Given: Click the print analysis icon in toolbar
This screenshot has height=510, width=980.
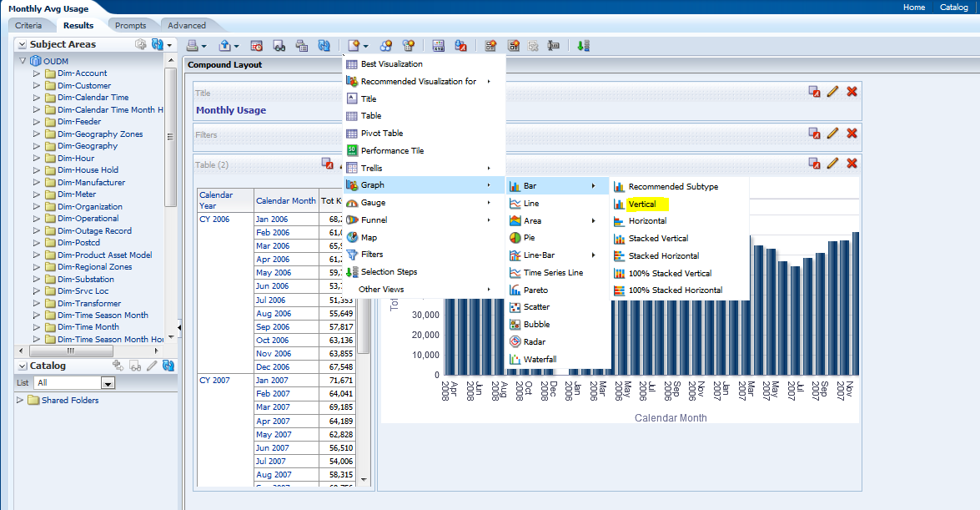Looking at the screenshot, I should 193,46.
